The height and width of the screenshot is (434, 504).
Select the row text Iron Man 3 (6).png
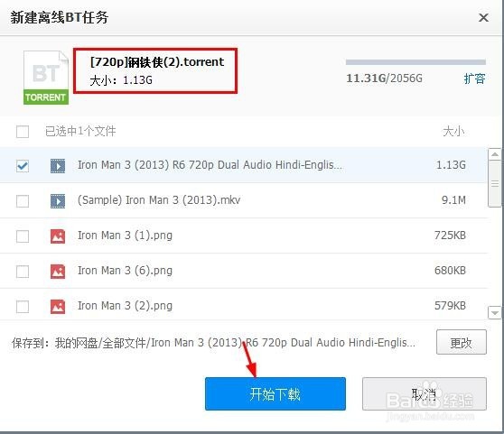[x=125, y=271]
